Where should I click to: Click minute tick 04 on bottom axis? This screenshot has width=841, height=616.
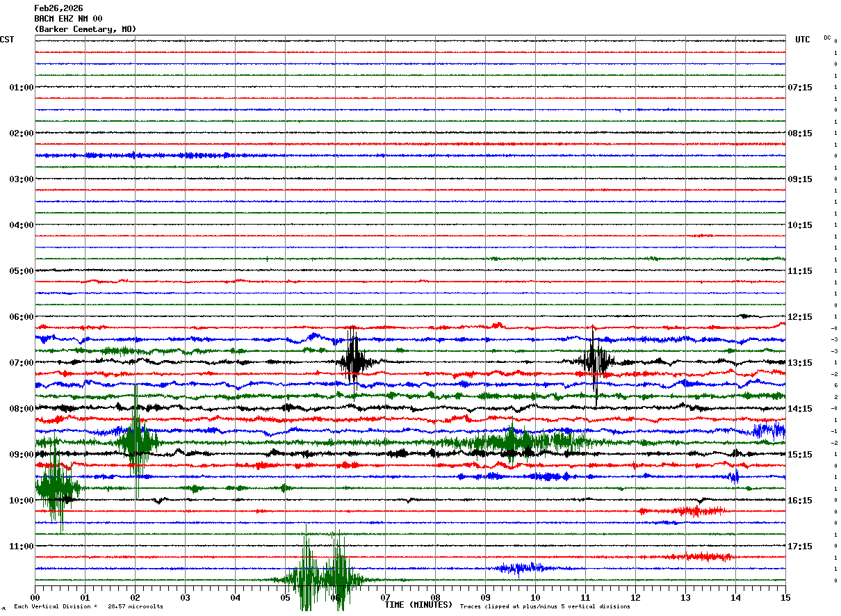click(235, 597)
